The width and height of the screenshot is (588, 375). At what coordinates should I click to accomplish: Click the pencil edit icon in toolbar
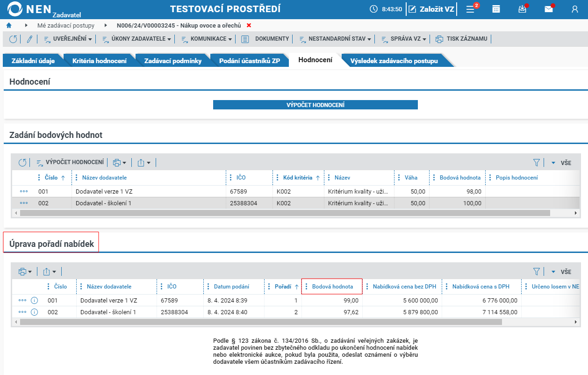coord(29,39)
